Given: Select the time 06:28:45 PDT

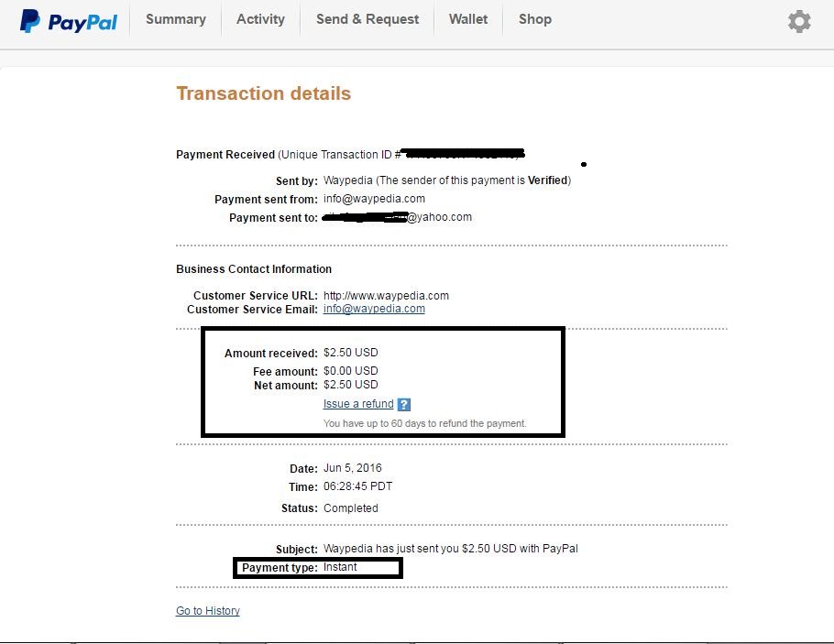Looking at the screenshot, I should (x=358, y=486).
